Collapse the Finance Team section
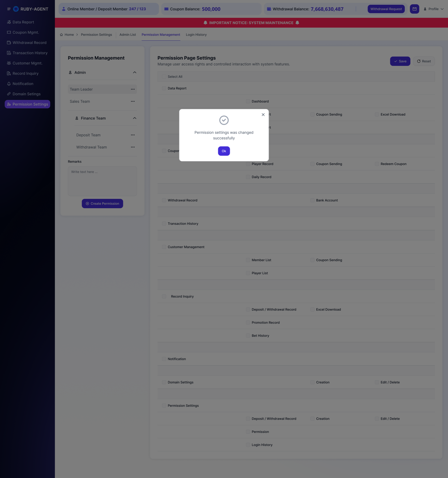Viewport: 448px width, 478px height. (x=135, y=118)
